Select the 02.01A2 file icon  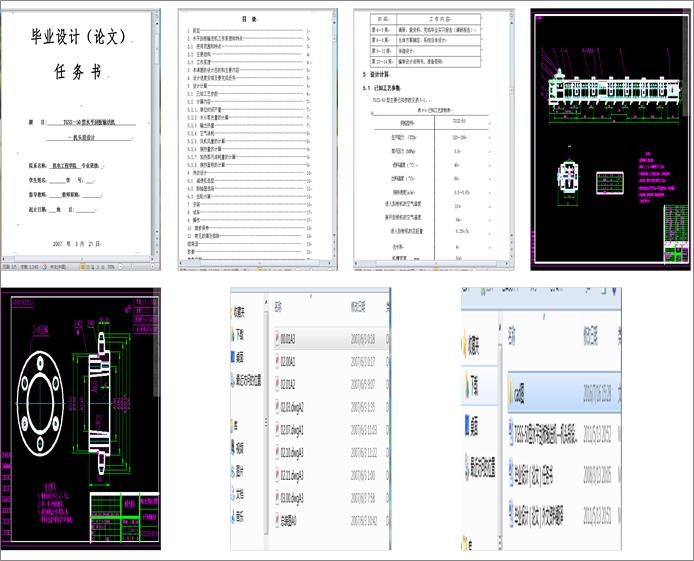(277, 384)
